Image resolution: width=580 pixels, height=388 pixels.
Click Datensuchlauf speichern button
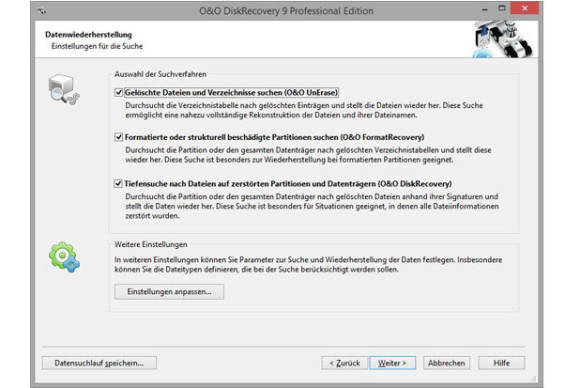99,363
